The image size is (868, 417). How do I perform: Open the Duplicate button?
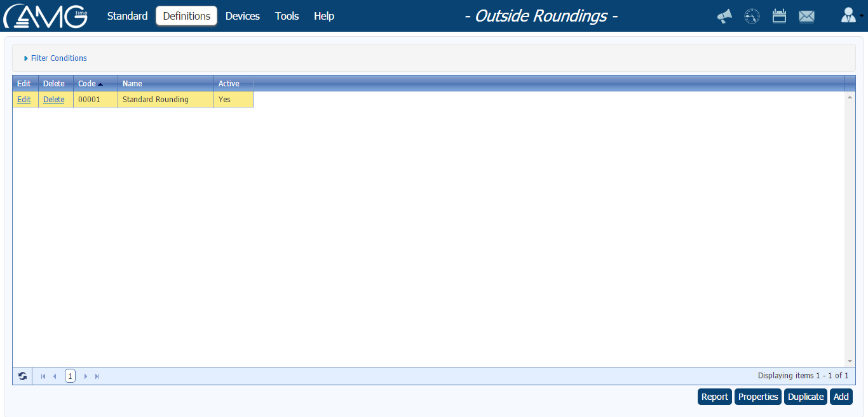pyautogui.click(x=805, y=396)
